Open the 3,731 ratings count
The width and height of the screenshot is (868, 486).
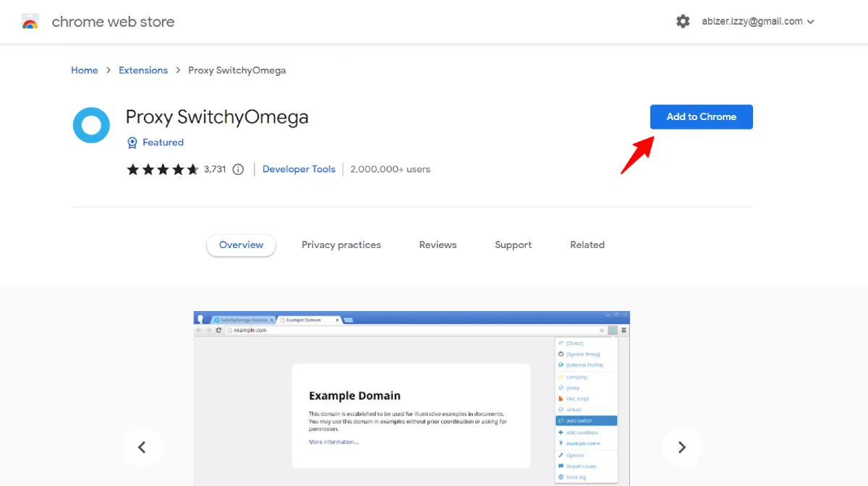tap(215, 169)
